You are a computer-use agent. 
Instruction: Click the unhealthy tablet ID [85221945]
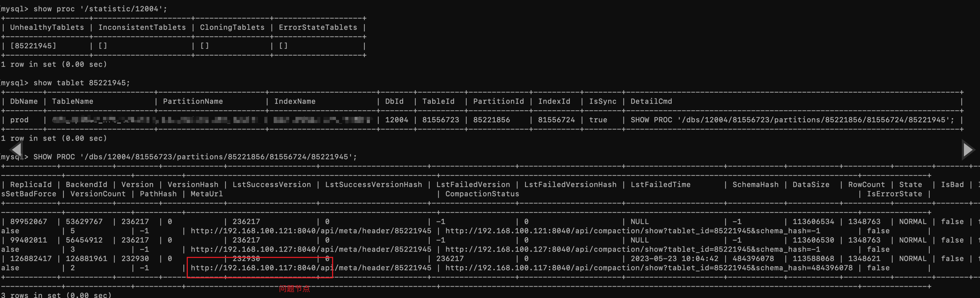point(33,46)
